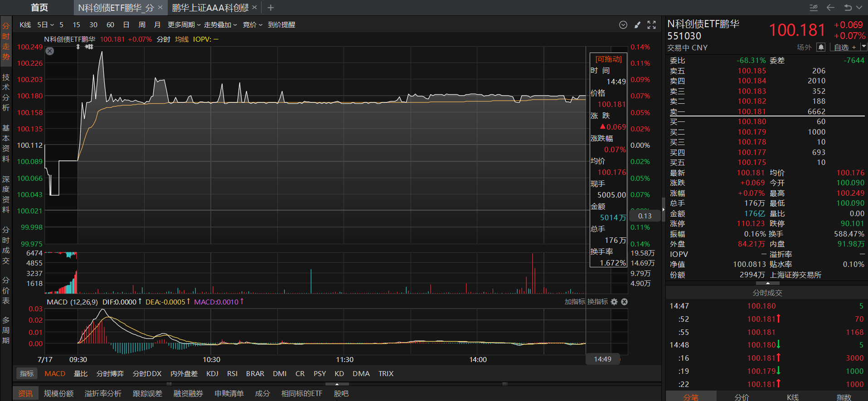The width and height of the screenshot is (868, 401).
Task: Open MACD indicator settings gear icon
Action: pos(614,302)
